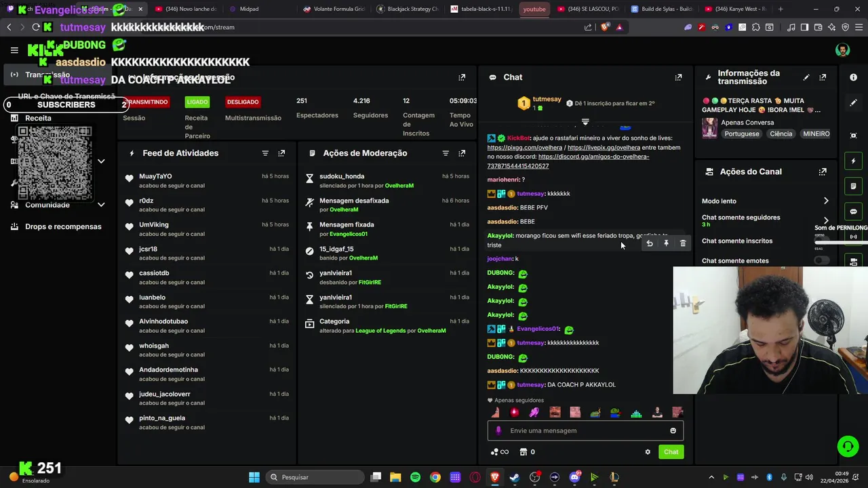
Task: Open tutmesay's profile in the pinned subscriber banner
Action: point(547,99)
